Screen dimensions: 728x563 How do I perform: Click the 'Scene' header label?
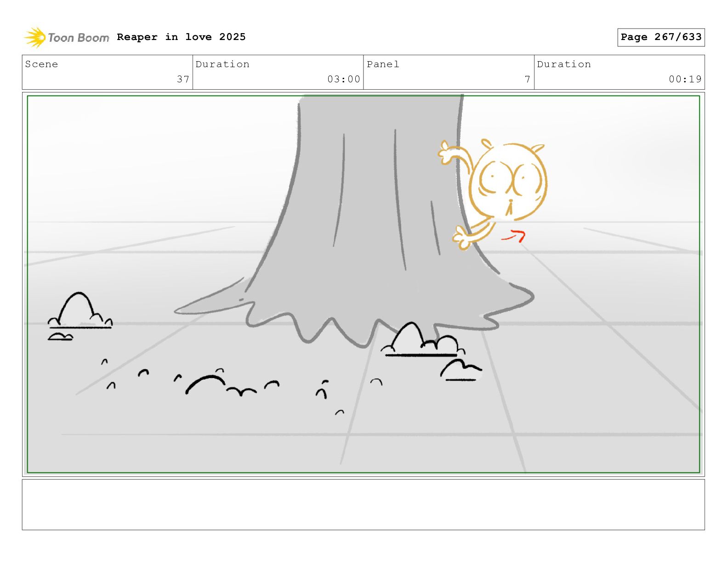click(41, 64)
